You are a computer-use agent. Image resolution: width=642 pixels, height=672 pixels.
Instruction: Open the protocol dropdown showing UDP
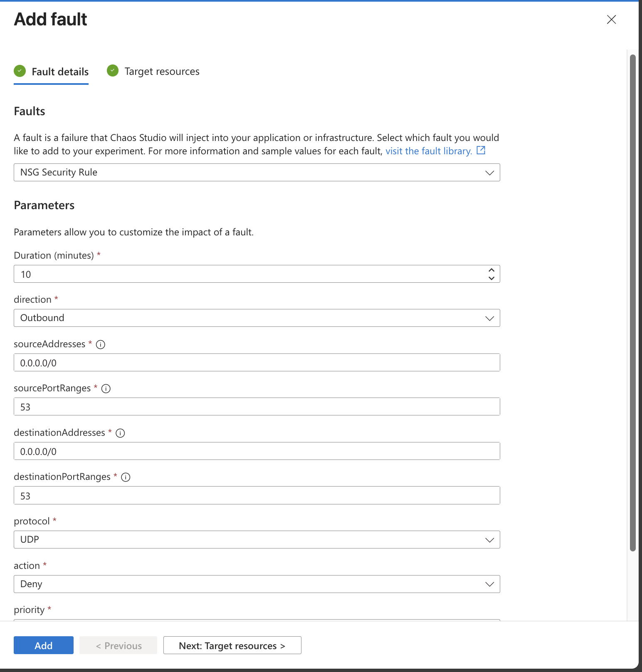point(257,540)
